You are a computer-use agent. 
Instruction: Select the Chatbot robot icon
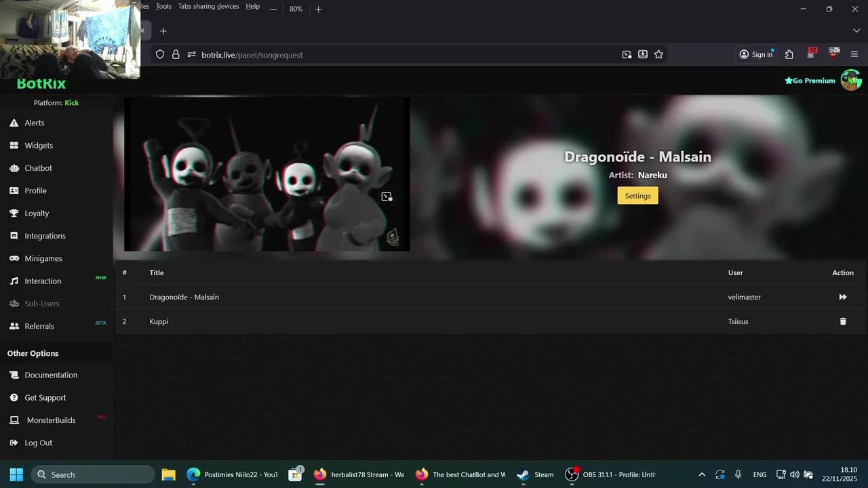click(x=14, y=168)
